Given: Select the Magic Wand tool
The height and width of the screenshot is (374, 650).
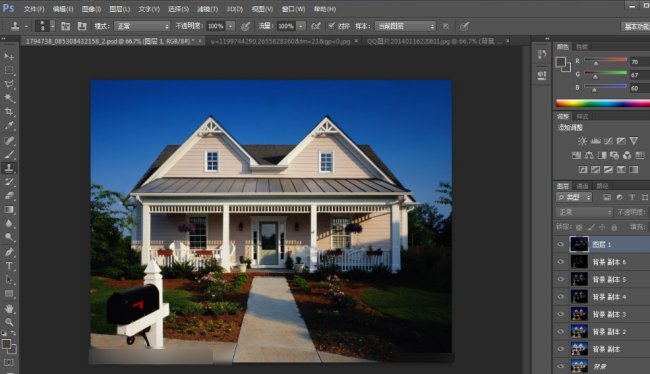Looking at the screenshot, I should click(9, 98).
